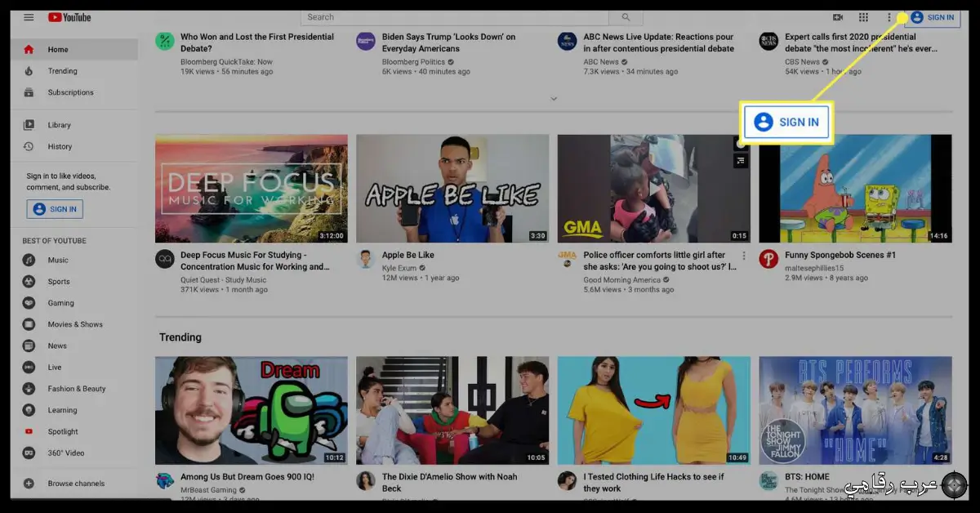Screen dimensions: 980x513
Task: Click the search magnifier button
Action: pyautogui.click(x=626, y=17)
